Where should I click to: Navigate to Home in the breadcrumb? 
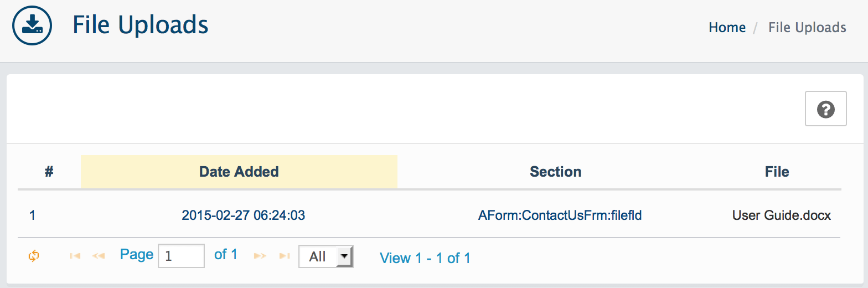[727, 27]
